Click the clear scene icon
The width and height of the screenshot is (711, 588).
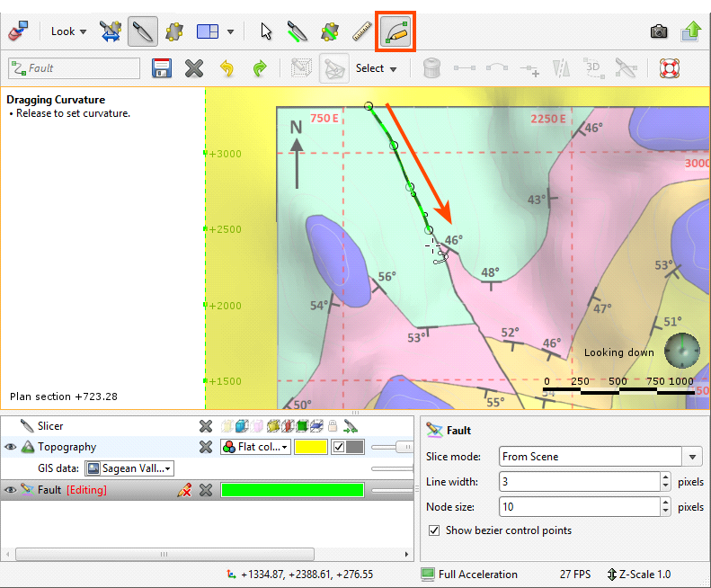click(18, 31)
